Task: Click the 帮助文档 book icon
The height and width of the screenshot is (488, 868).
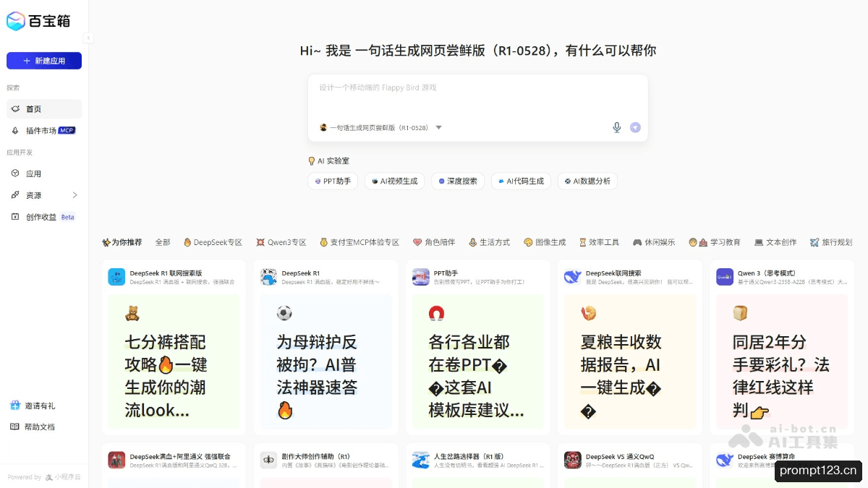Action: pos(15,427)
